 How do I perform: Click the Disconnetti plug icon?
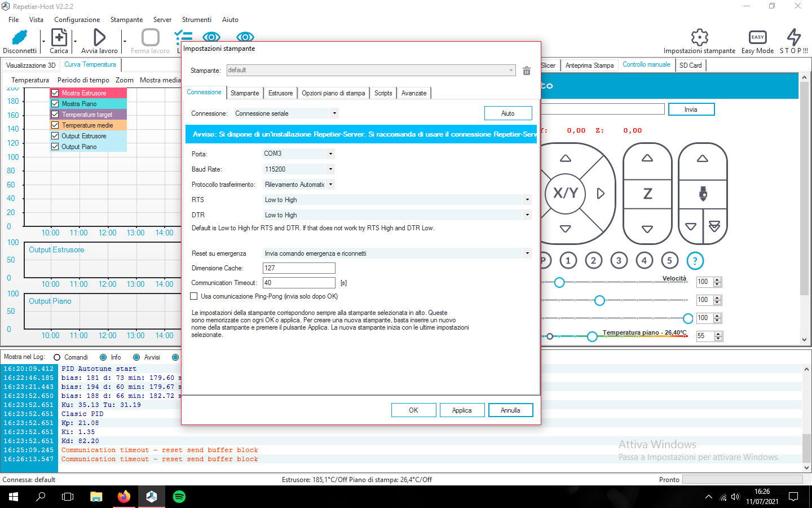20,37
